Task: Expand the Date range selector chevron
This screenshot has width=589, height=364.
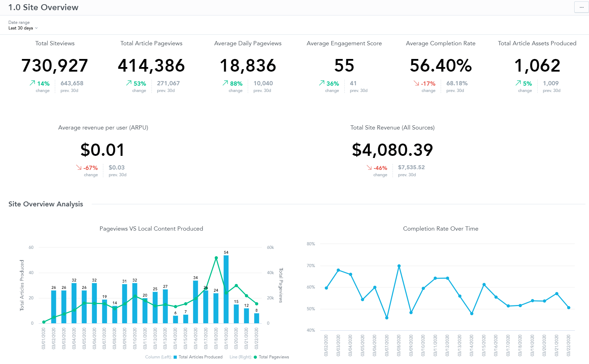Action: (x=37, y=28)
